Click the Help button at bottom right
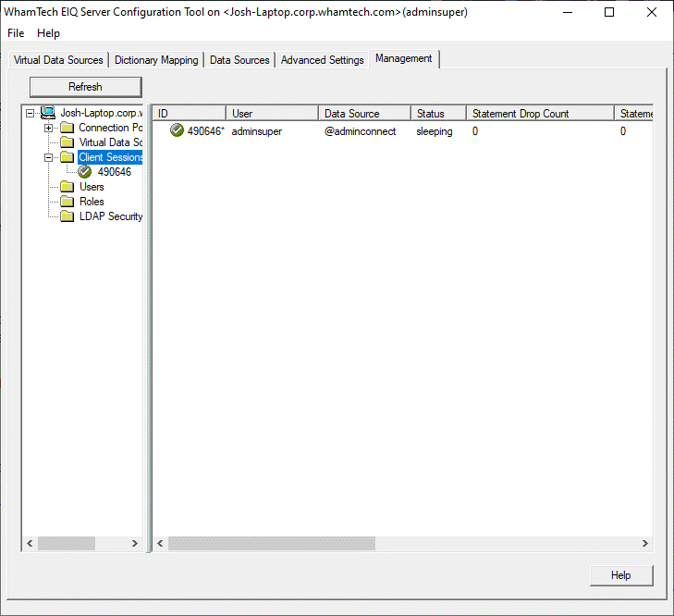The height and width of the screenshot is (616, 674). [x=621, y=575]
